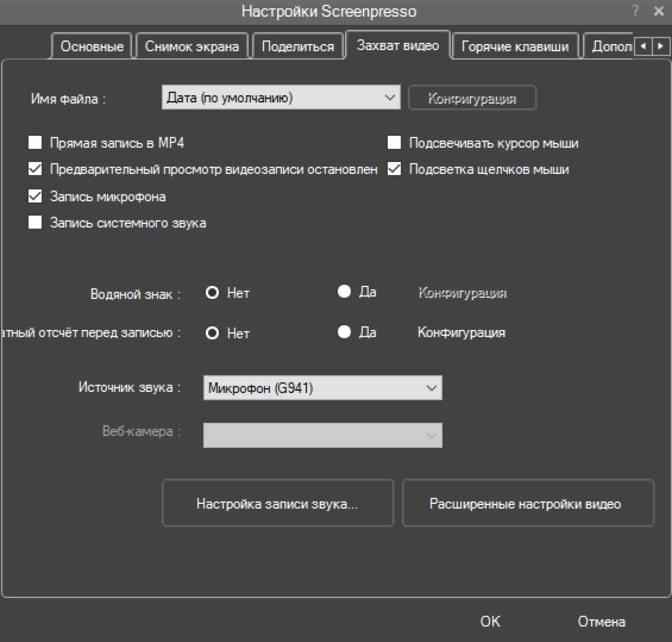672x642 pixels.
Task: Select Нет for Водяной знак
Action: click(x=212, y=293)
